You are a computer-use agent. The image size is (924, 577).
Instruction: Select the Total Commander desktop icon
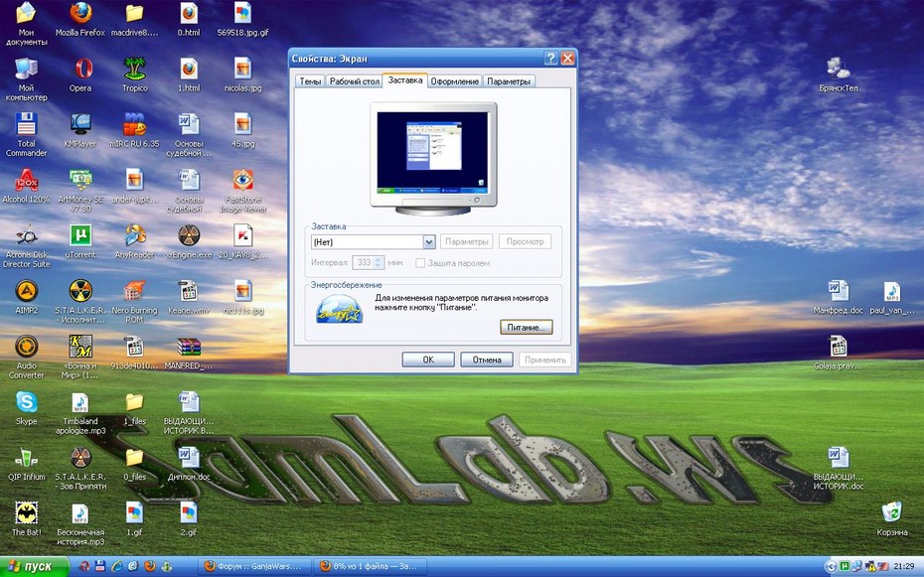coord(26,135)
